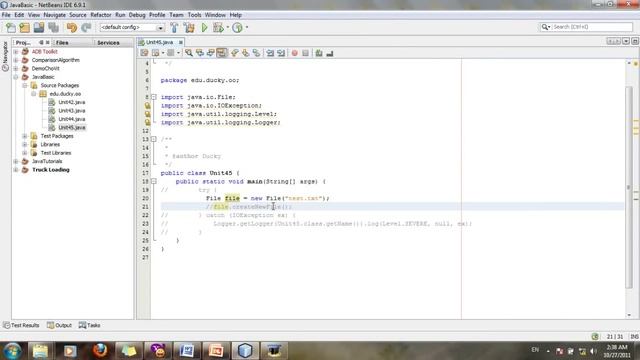Click the New File toolbar icon

tap(11, 27)
